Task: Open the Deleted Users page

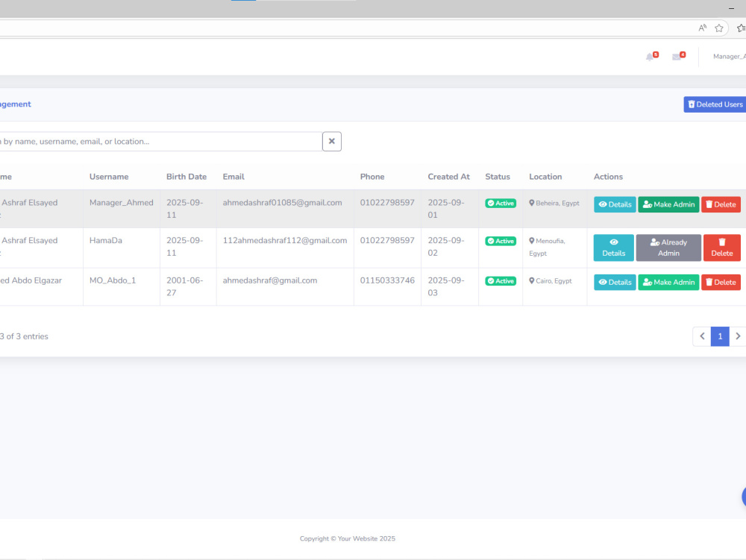Action: 715,104
